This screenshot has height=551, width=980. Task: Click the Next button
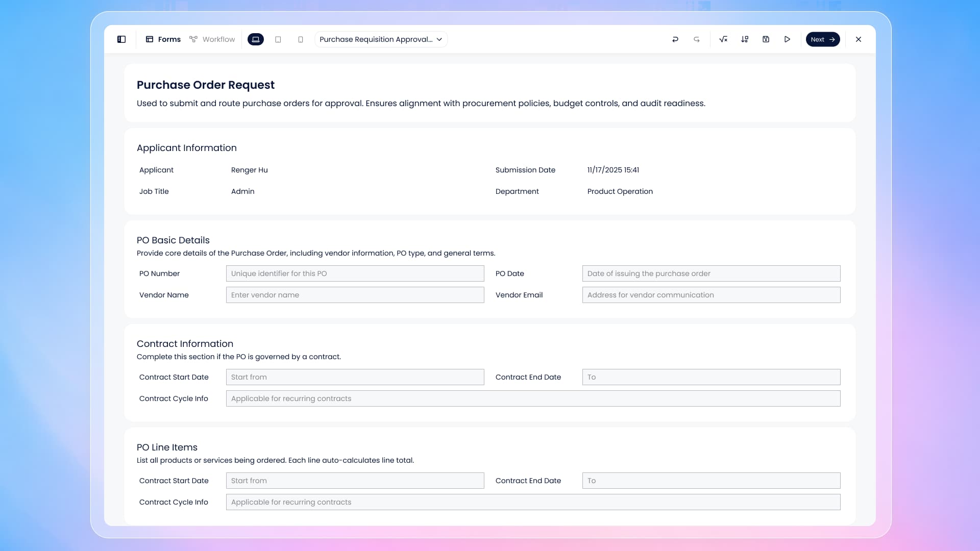pos(822,39)
